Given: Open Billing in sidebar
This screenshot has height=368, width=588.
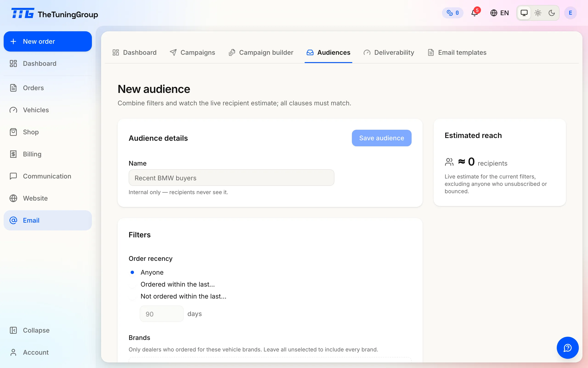Looking at the screenshot, I should 48,154.
